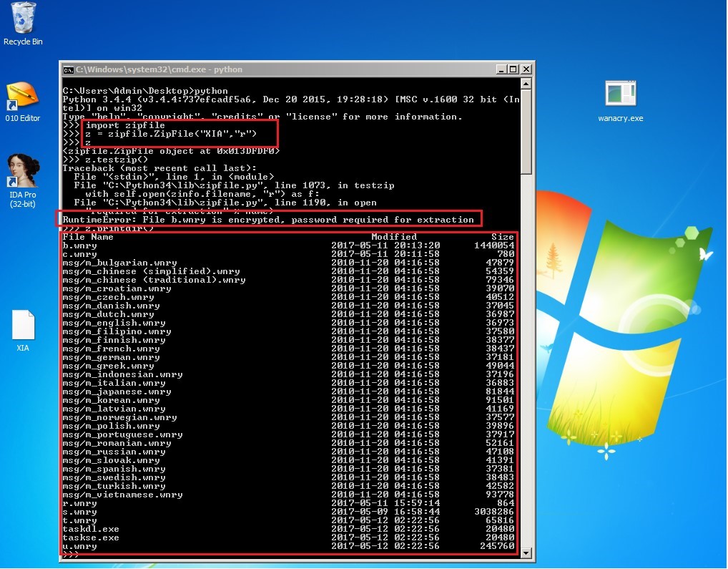This screenshot has width=728, height=569.
Task: Click msg/m_chinese (simplified).wnry entry
Action: tap(152, 271)
